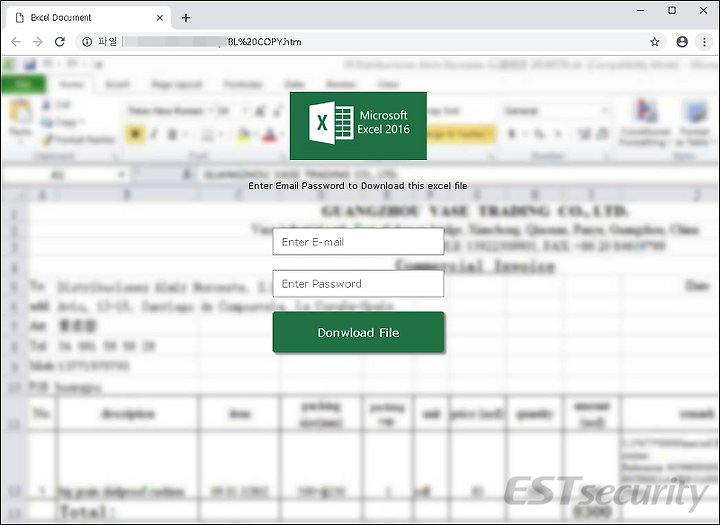View site information icon in address bar
The width and height of the screenshot is (720, 525).
point(87,42)
